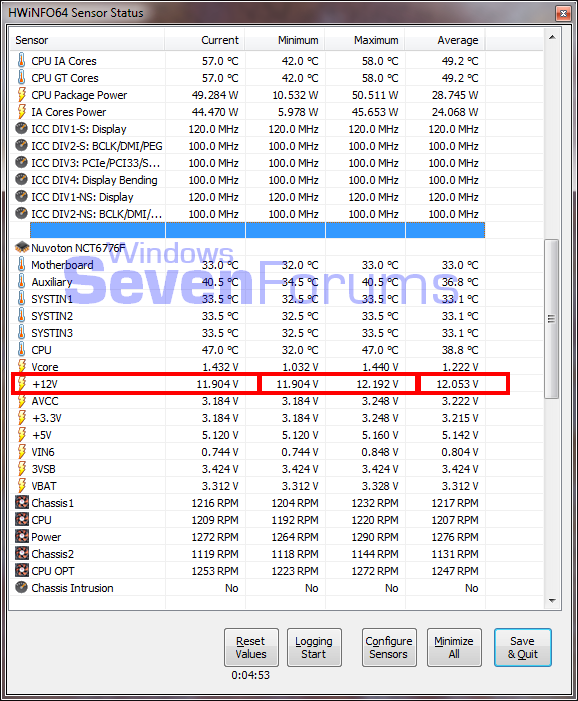Click the Power fan maximum 1290 RPM value
Image resolution: width=578 pixels, height=701 pixels.
[375, 537]
